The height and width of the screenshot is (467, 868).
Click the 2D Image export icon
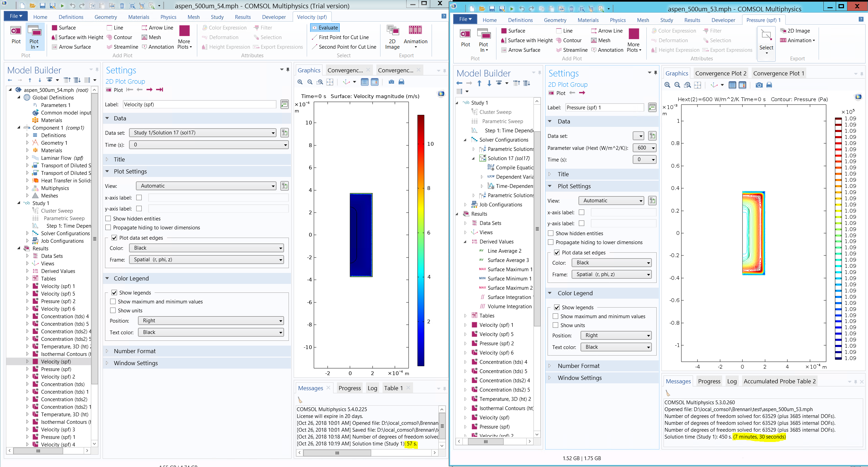(x=392, y=30)
